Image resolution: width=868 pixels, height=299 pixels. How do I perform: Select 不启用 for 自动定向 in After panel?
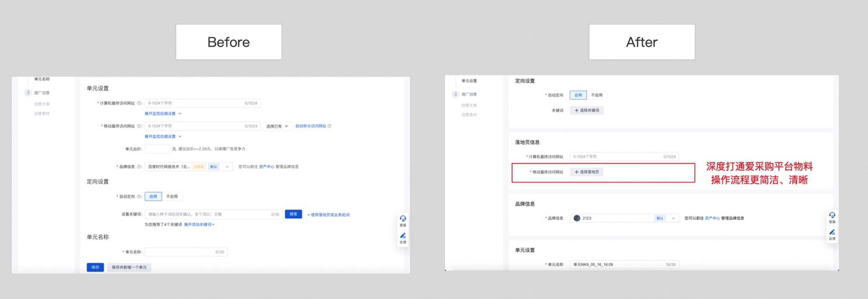click(596, 95)
